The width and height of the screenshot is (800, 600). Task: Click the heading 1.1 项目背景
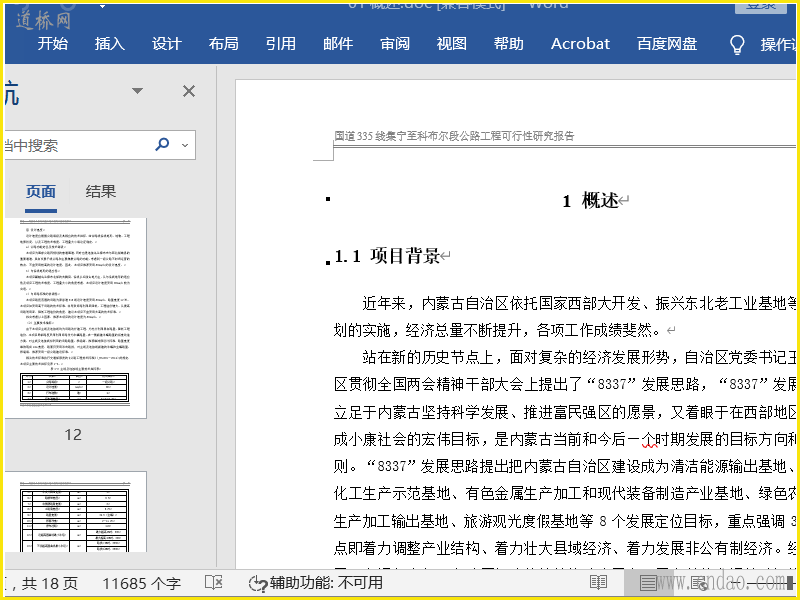[388, 256]
